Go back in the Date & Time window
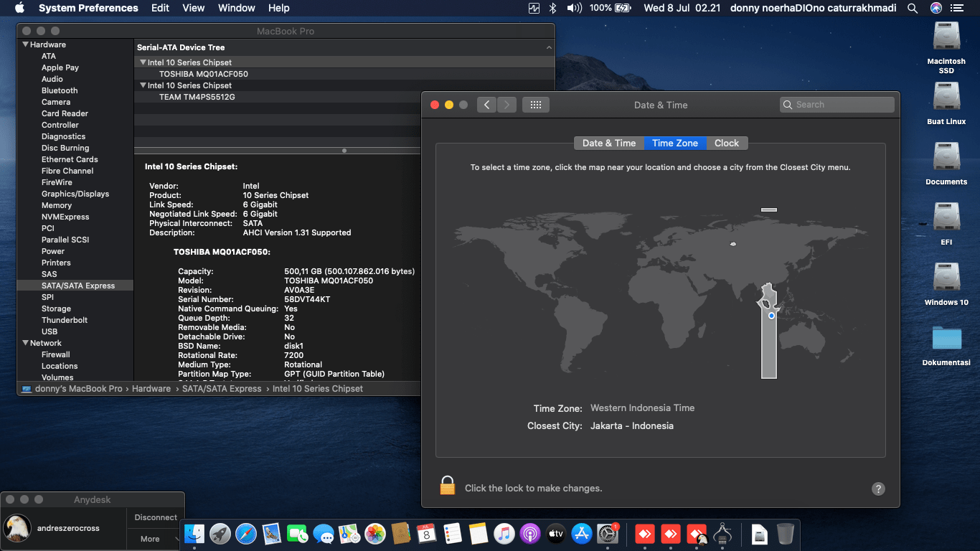This screenshot has height=551, width=980. 486,105
